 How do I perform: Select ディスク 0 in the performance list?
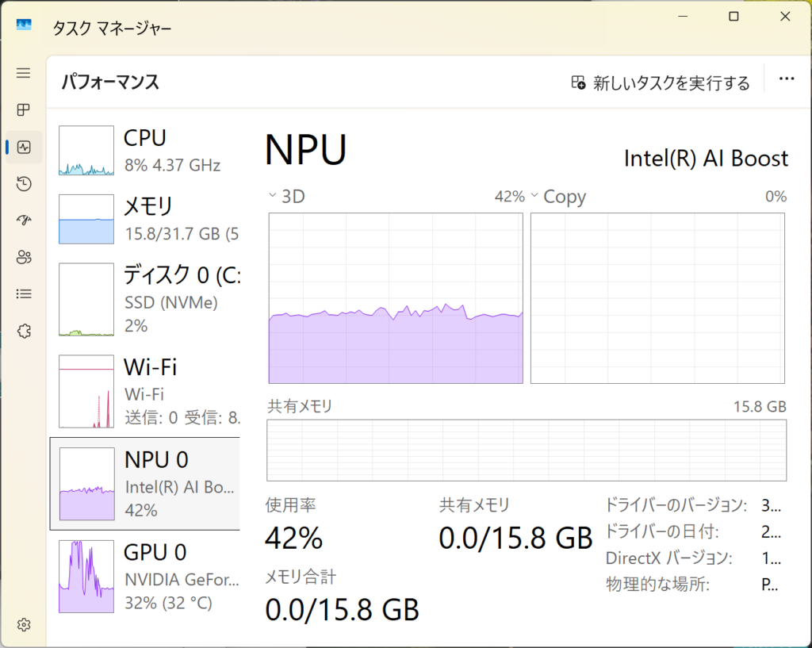pyautogui.click(x=145, y=300)
